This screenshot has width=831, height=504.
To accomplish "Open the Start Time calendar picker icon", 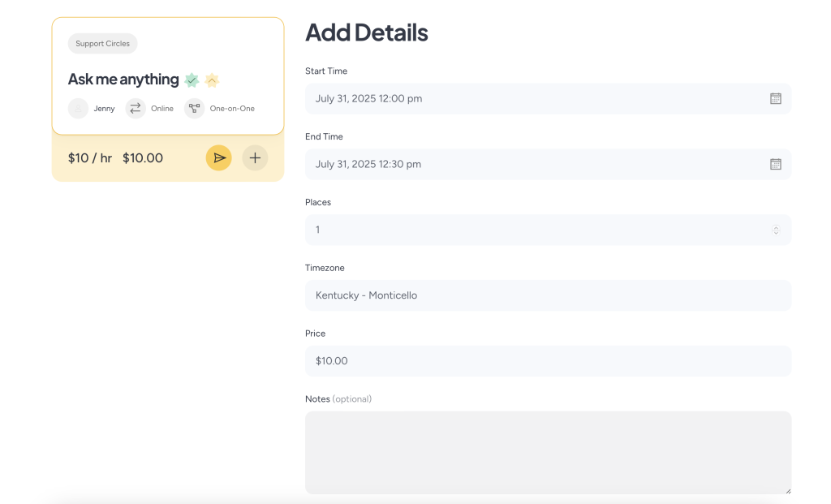I will [x=775, y=98].
